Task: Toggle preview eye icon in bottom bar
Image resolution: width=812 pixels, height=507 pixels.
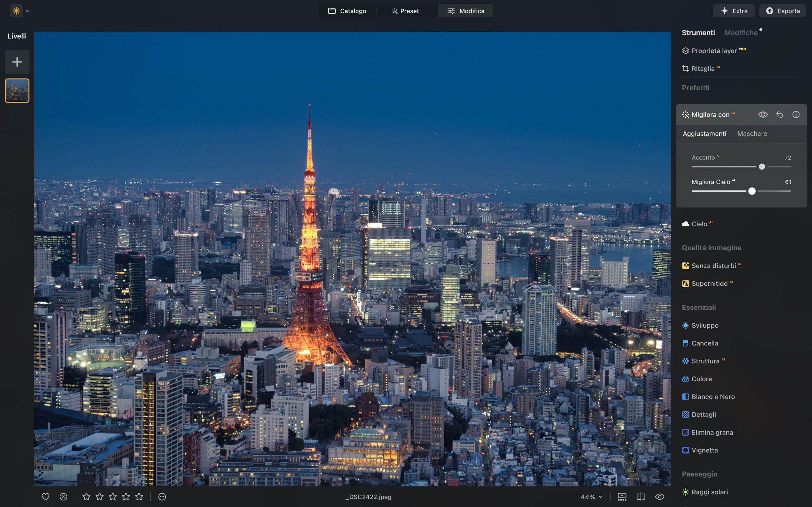Action: 660,497
